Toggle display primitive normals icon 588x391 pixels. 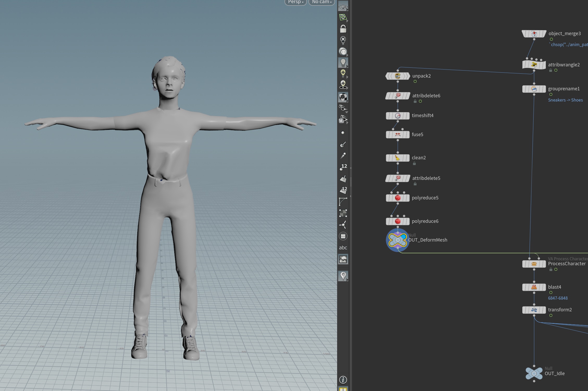(343, 179)
